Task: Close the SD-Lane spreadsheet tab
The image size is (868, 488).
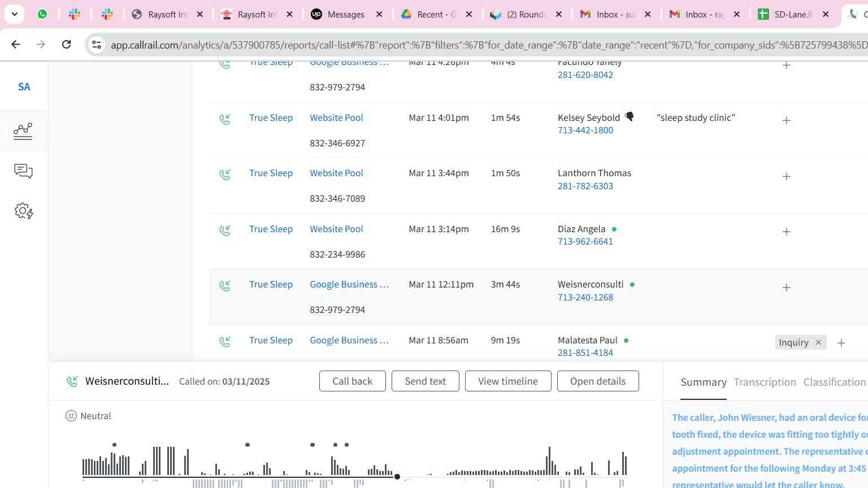Action: [x=826, y=14]
